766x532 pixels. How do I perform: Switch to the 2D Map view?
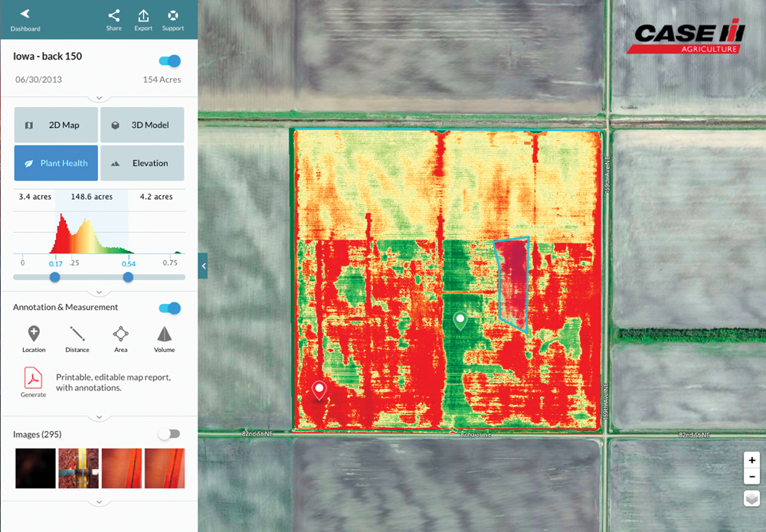point(56,125)
